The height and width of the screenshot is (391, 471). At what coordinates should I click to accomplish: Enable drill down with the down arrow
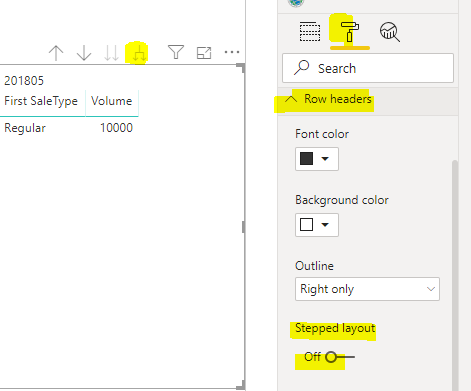point(84,53)
